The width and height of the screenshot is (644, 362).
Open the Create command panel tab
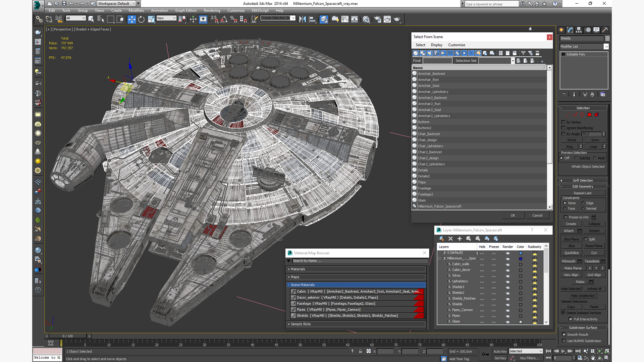point(562,30)
